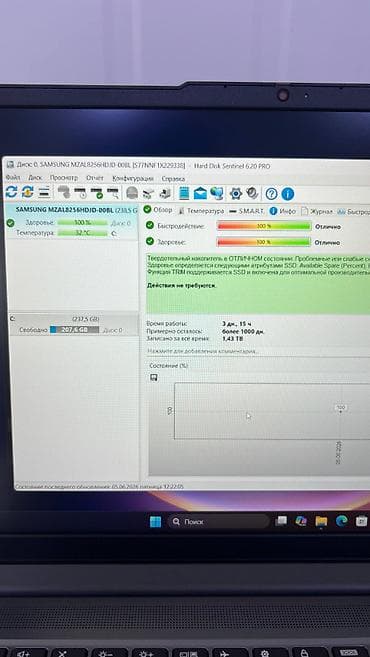Click the Task View taskbar icon
Viewport: 370px width, 657px height.
click(281, 521)
